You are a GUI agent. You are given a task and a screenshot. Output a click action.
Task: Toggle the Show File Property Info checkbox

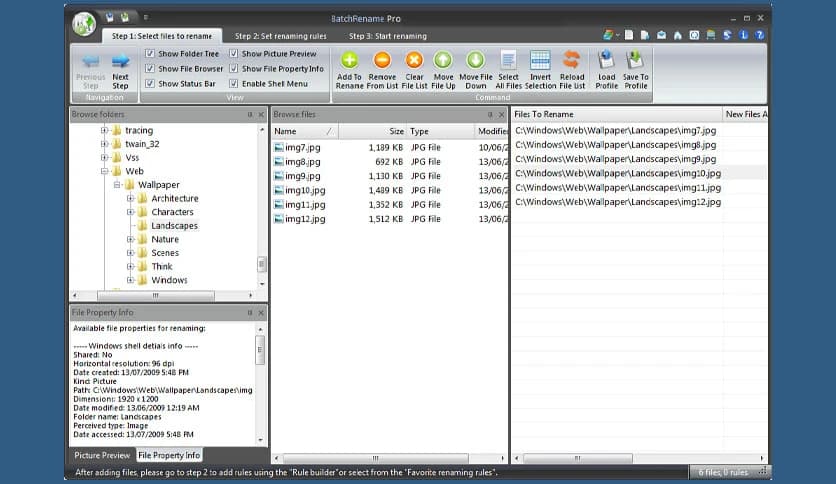tap(234, 68)
